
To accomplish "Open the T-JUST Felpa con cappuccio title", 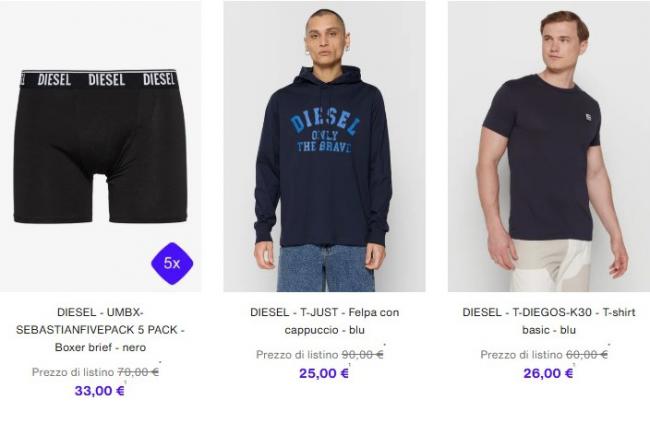I will pyautogui.click(x=325, y=321).
